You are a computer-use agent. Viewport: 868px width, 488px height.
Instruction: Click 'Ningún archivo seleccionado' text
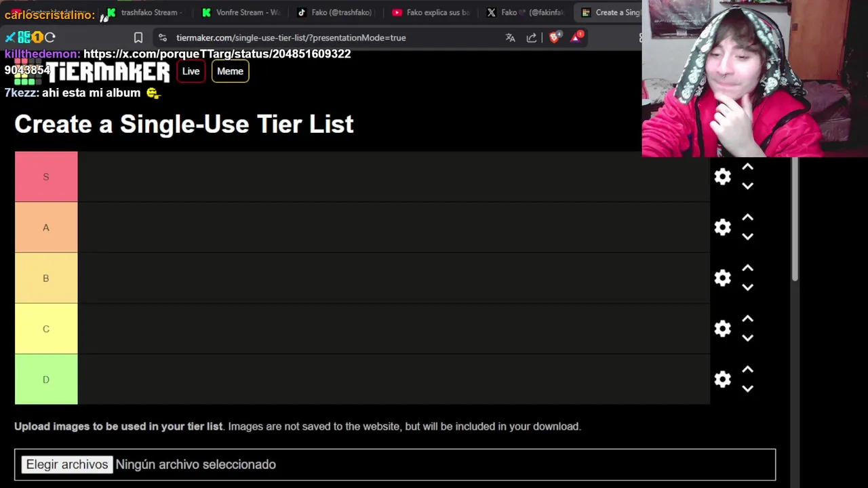[x=195, y=464]
